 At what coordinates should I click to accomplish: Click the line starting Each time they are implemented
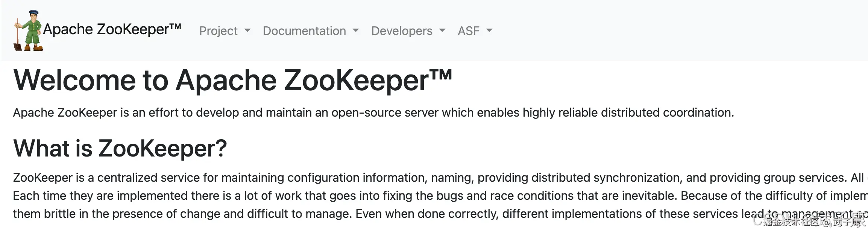(x=440, y=196)
